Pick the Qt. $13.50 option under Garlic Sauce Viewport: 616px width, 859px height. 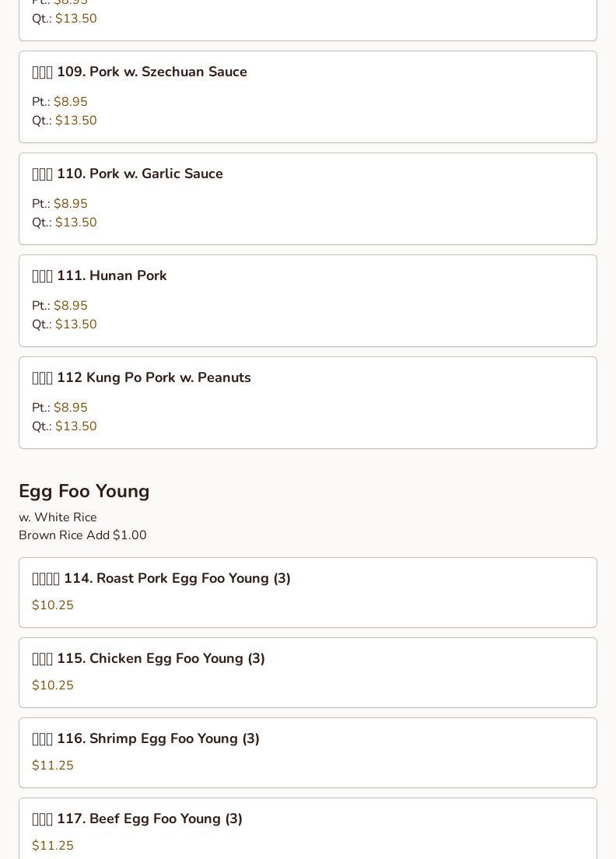coord(75,223)
